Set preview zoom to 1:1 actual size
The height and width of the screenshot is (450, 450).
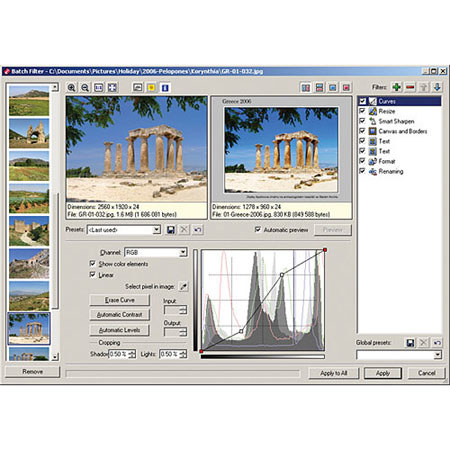99,87
